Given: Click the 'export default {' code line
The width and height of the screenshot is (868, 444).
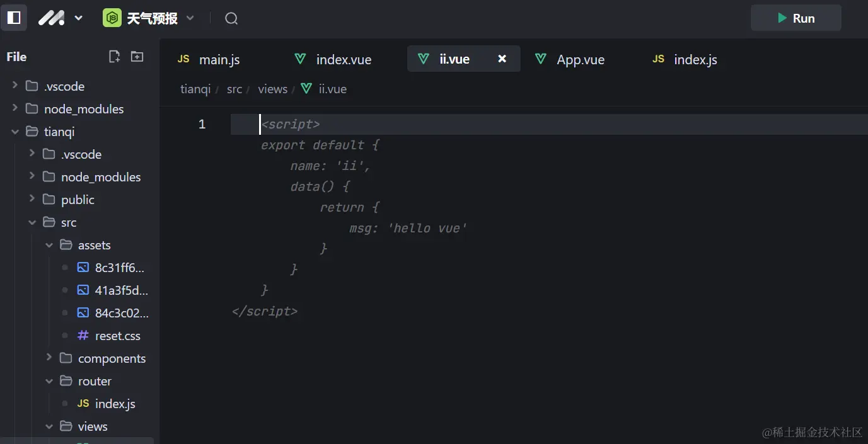Looking at the screenshot, I should tap(320, 145).
